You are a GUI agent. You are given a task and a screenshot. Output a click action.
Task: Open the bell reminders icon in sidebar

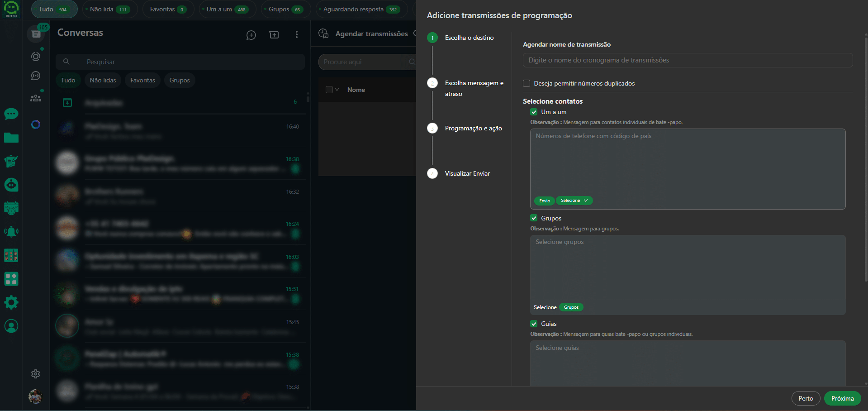pos(11,232)
